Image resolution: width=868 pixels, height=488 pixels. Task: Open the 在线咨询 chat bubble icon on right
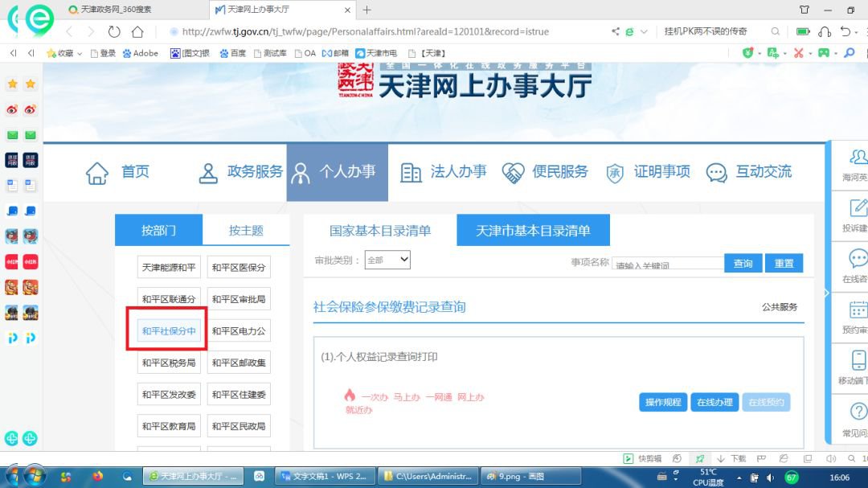click(x=858, y=259)
